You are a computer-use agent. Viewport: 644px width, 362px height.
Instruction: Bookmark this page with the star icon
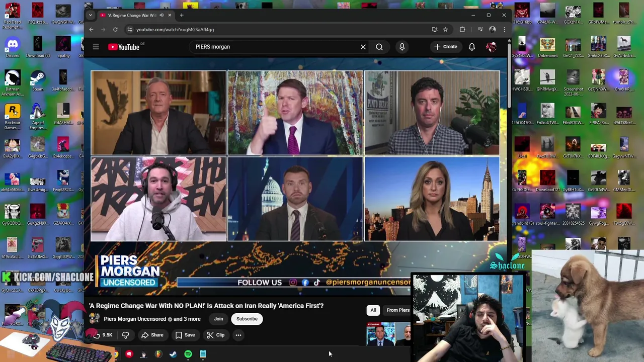445,30
